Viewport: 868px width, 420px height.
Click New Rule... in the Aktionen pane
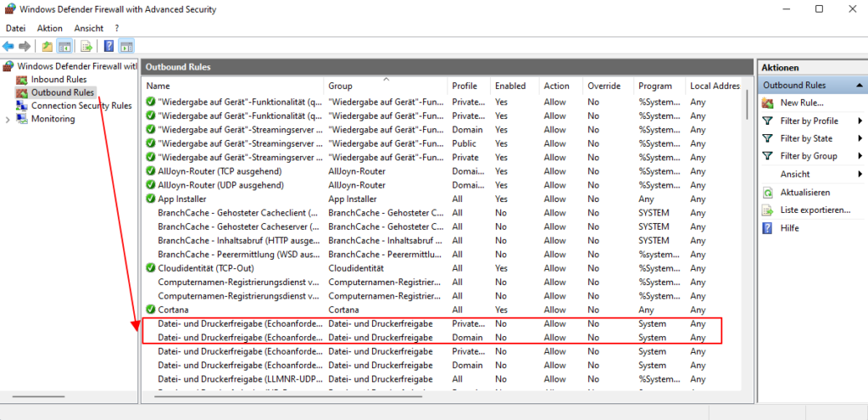(802, 103)
